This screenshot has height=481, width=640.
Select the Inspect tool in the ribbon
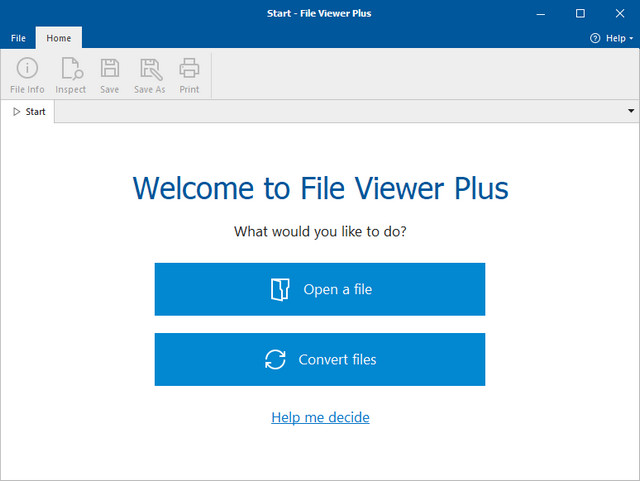[x=71, y=69]
